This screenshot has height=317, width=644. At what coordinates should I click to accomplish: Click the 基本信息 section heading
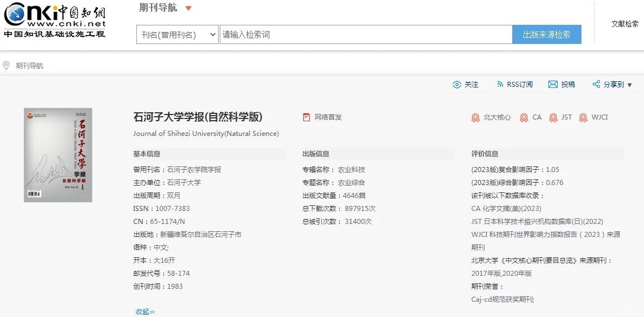click(x=146, y=154)
